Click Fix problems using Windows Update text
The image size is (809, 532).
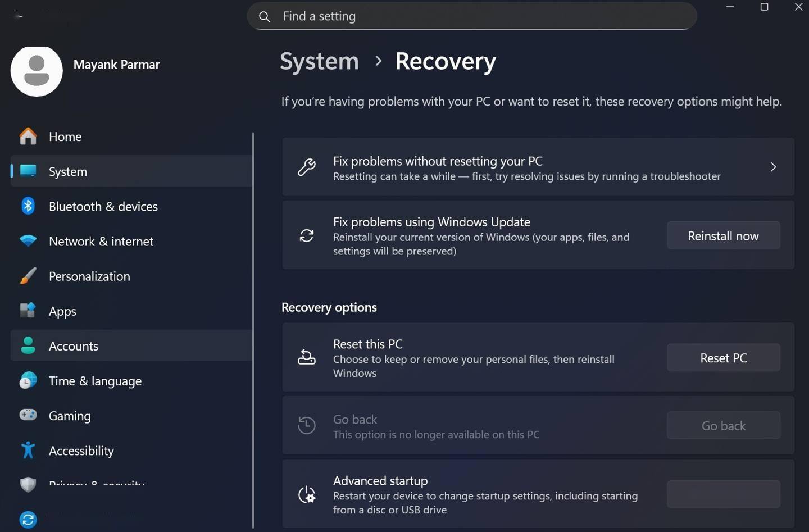pyautogui.click(x=431, y=222)
